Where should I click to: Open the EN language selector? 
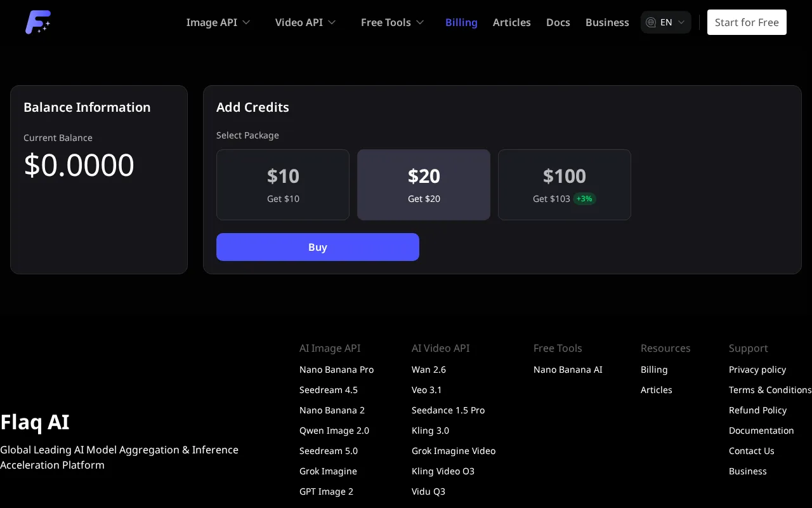coord(666,22)
